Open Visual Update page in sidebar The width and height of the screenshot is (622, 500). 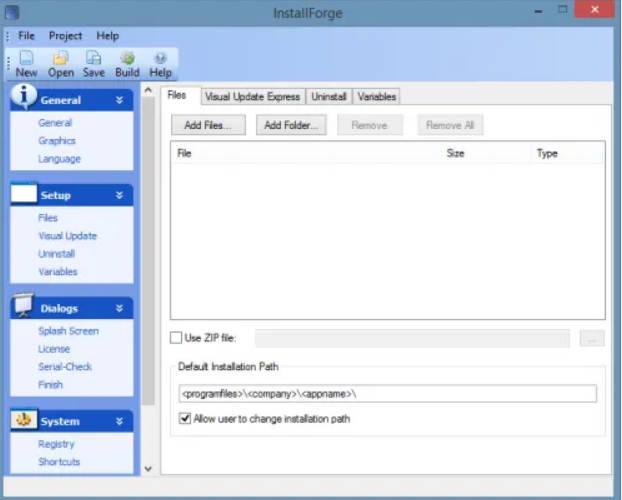coord(67,236)
